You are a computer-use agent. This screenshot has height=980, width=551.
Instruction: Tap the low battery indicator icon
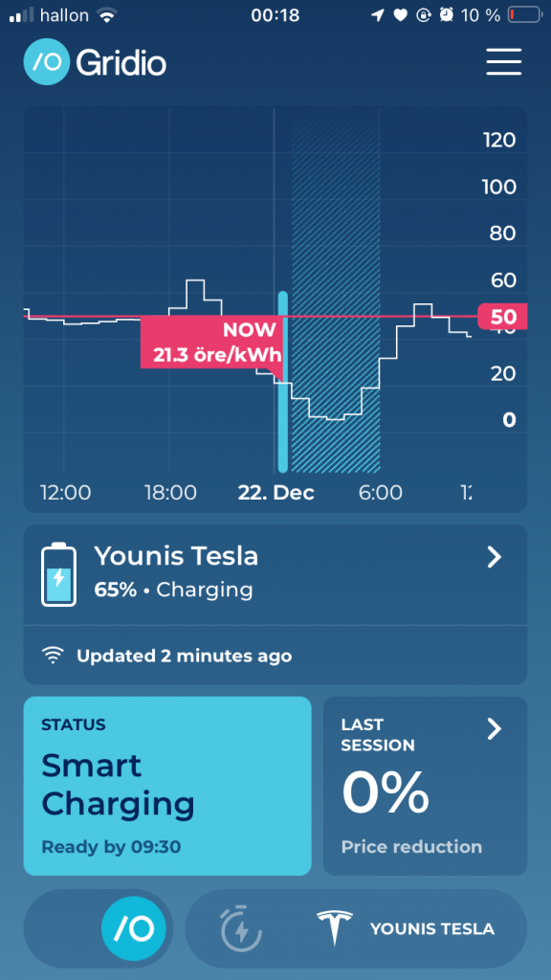[x=524, y=15]
